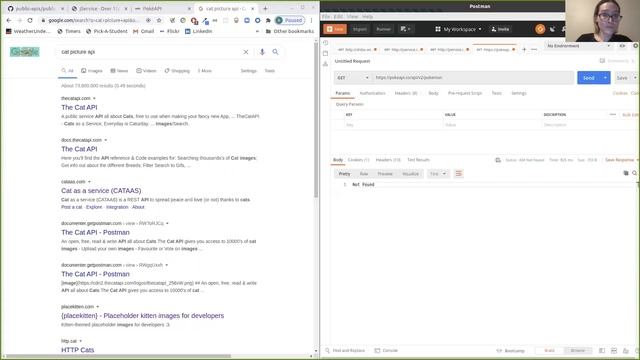The image size is (640, 360).
Task: Save the request using Save button
Action: tap(622, 78)
